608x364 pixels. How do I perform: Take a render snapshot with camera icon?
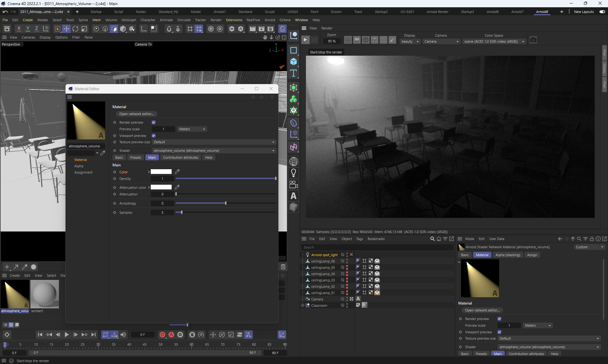click(x=533, y=40)
